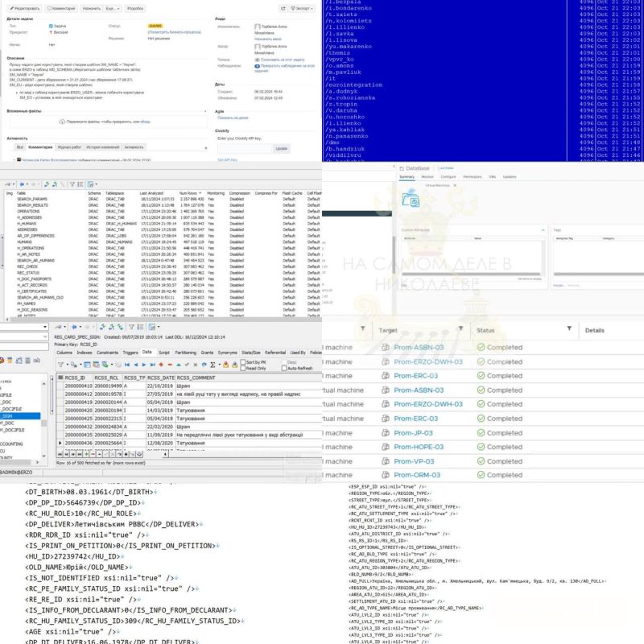The image size is (644, 644).
Task: Open the Комментарии activity tab
Action: point(40,147)
